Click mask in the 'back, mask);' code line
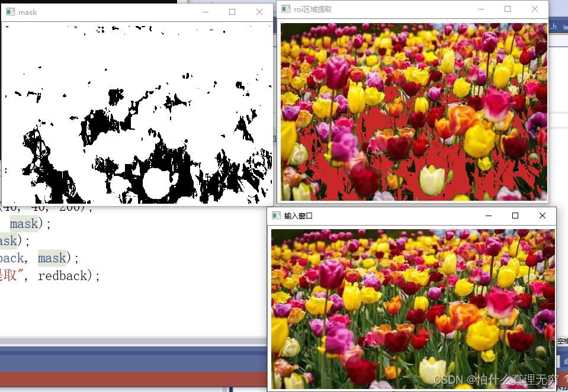 pyautogui.click(x=52, y=258)
